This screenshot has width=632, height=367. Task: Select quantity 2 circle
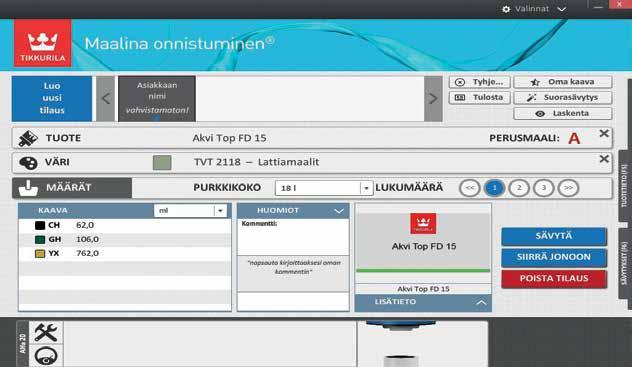(x=519, y=188)
